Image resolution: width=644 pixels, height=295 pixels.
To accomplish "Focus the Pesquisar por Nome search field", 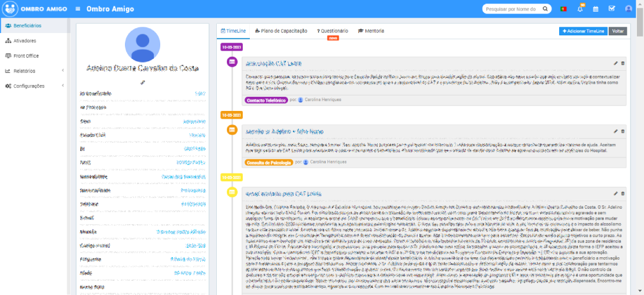I will pyautogui.click(x=511, y=9).
